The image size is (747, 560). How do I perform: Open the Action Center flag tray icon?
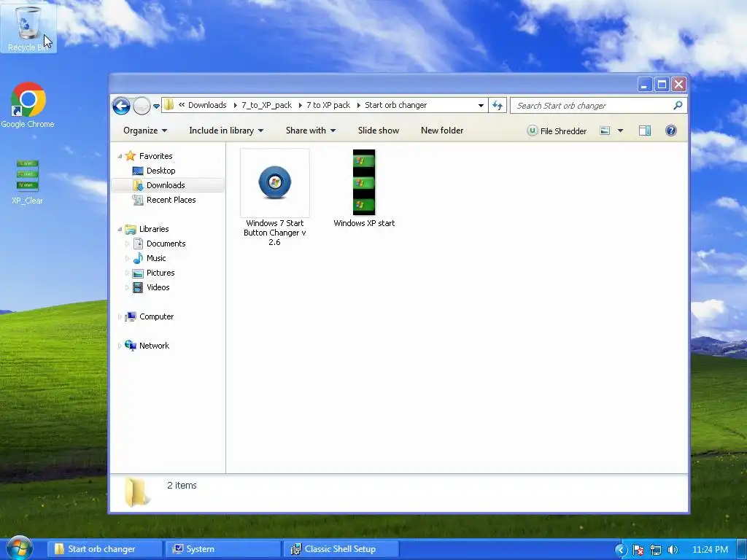(638, 550)
